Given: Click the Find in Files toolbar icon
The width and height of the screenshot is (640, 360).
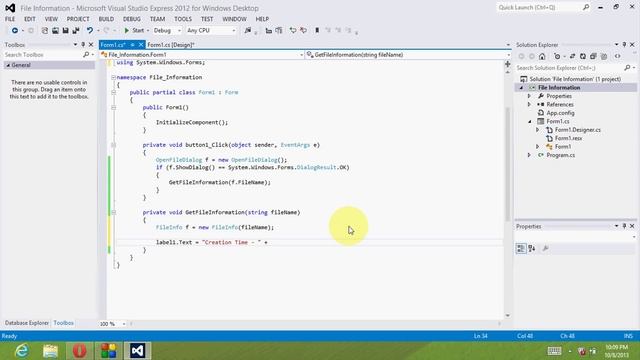Looking at the screenshot, I should pos(248,31).
